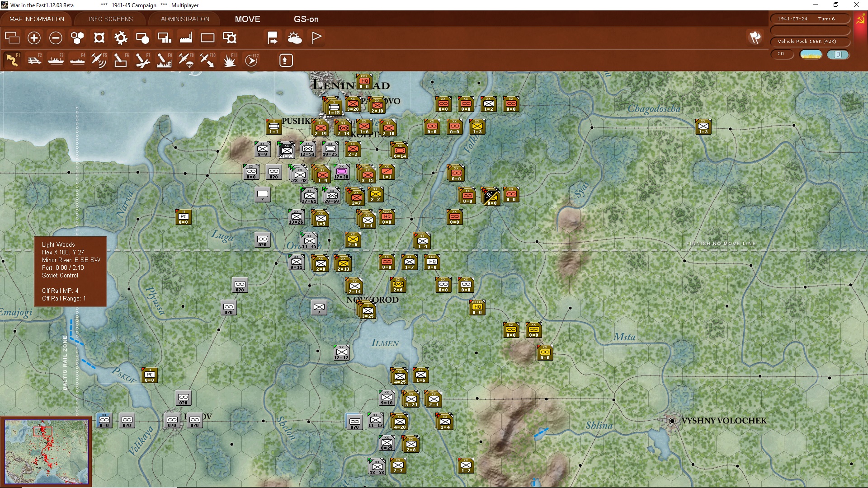Toggle the hex grid icon
The image size is (868, 488).
77,38
